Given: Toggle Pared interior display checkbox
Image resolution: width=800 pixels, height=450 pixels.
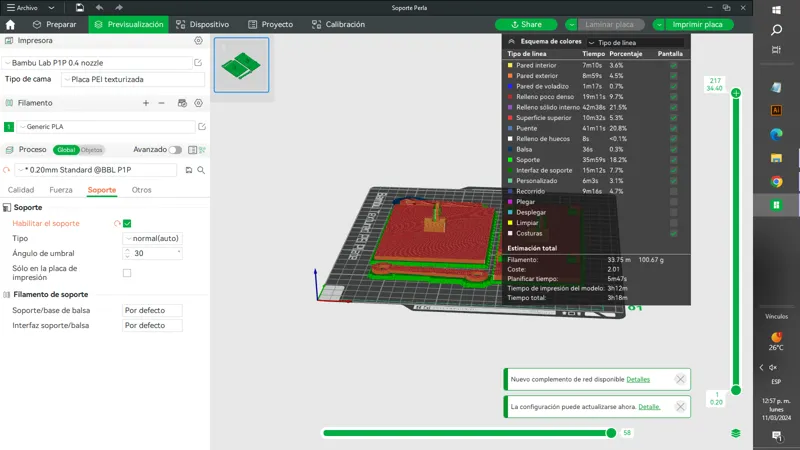Looking at the screenshot, I should 673,65.
